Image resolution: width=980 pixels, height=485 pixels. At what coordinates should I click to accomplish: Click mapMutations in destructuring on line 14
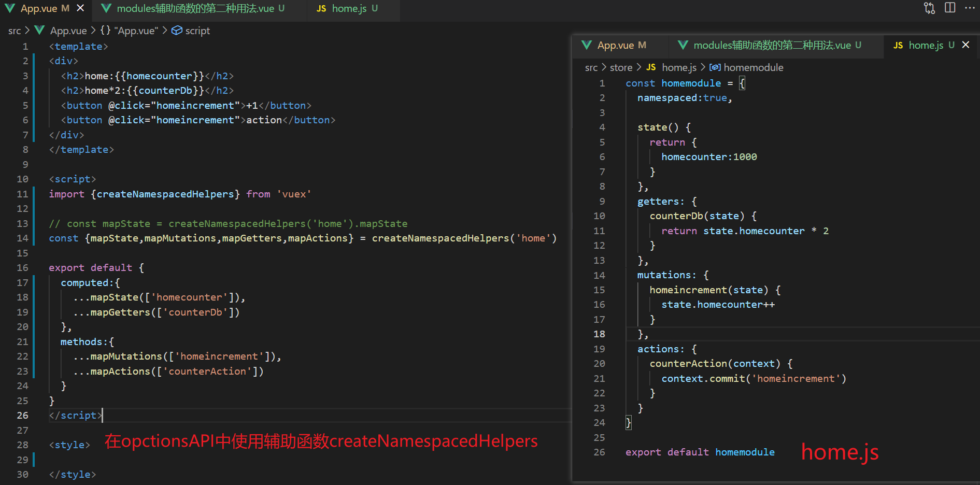180,238
